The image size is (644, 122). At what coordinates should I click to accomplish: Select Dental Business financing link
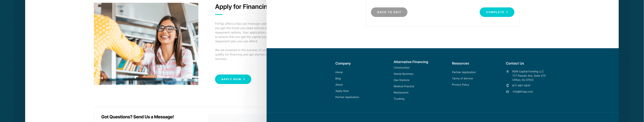point(403,74)
